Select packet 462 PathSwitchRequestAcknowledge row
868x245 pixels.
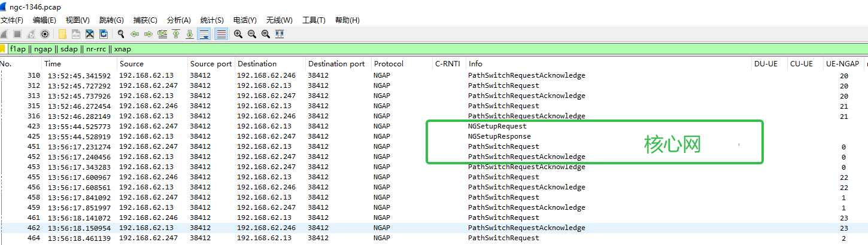pyautogui.click(x=434, y=228)
